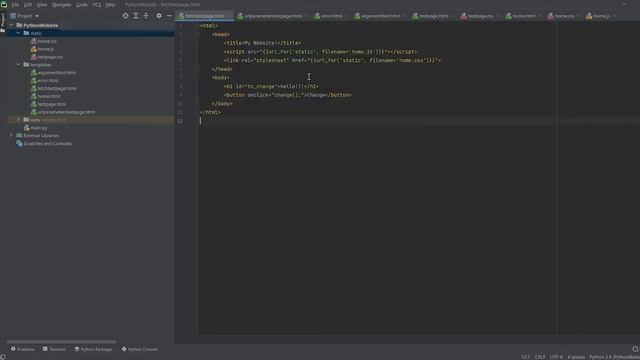
Task: Click the static folder icon
Action: pos(26,33)
